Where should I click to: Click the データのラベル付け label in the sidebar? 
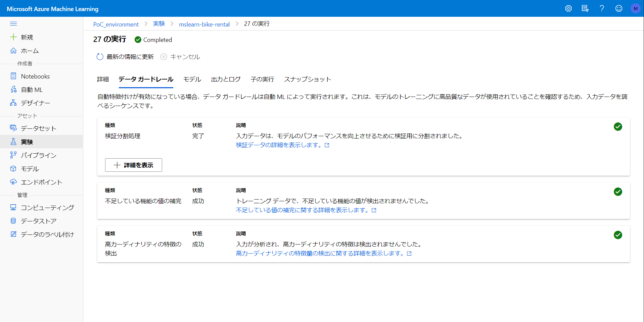point(47,234)
